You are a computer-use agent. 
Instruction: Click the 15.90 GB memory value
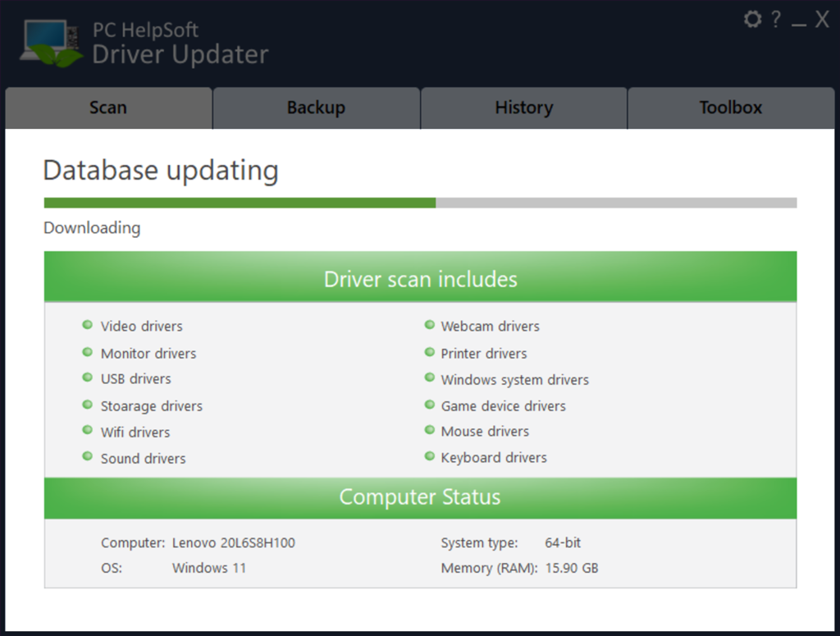[x=572, y=568]
